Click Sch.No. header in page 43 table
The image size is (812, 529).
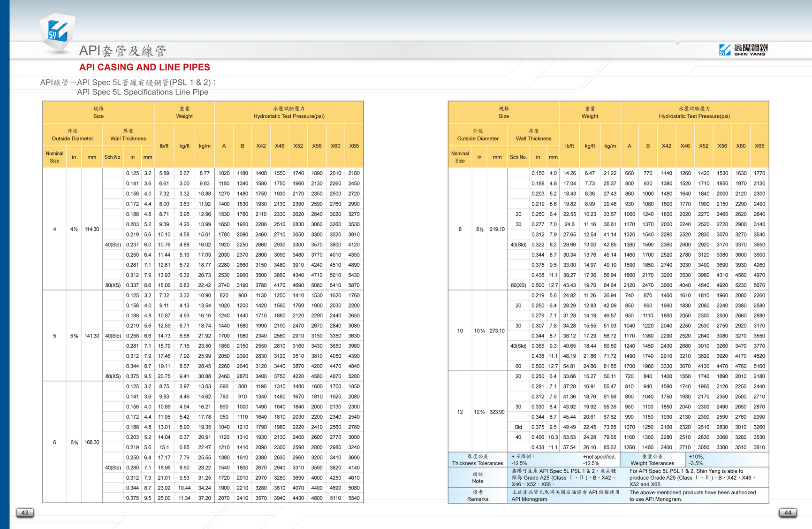pos(113,157)
